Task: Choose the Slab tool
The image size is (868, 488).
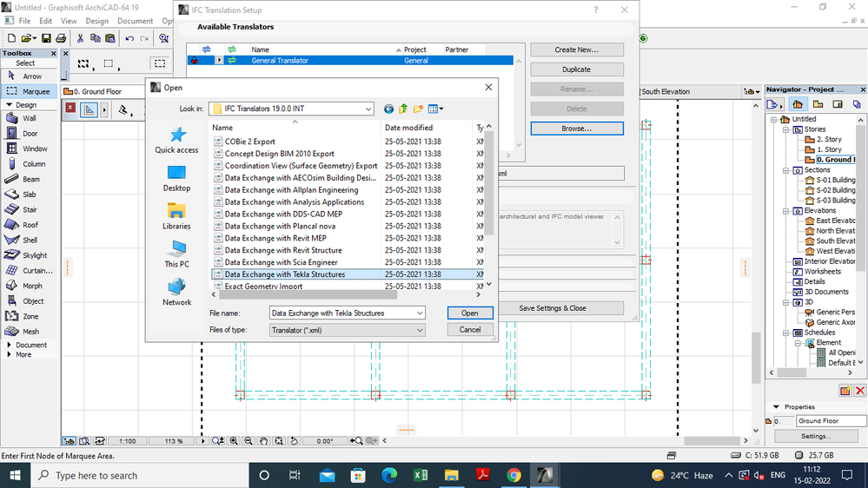Action: [30, 195]
